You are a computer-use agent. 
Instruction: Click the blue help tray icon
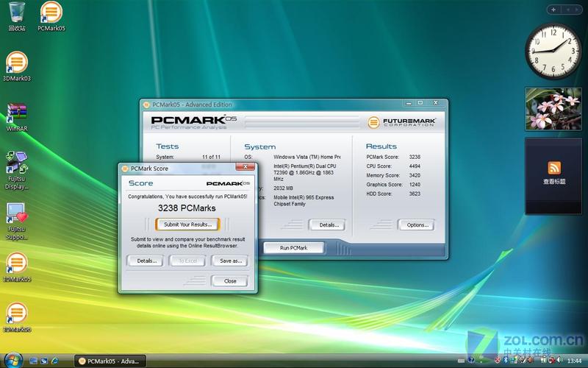coord(471,361)
